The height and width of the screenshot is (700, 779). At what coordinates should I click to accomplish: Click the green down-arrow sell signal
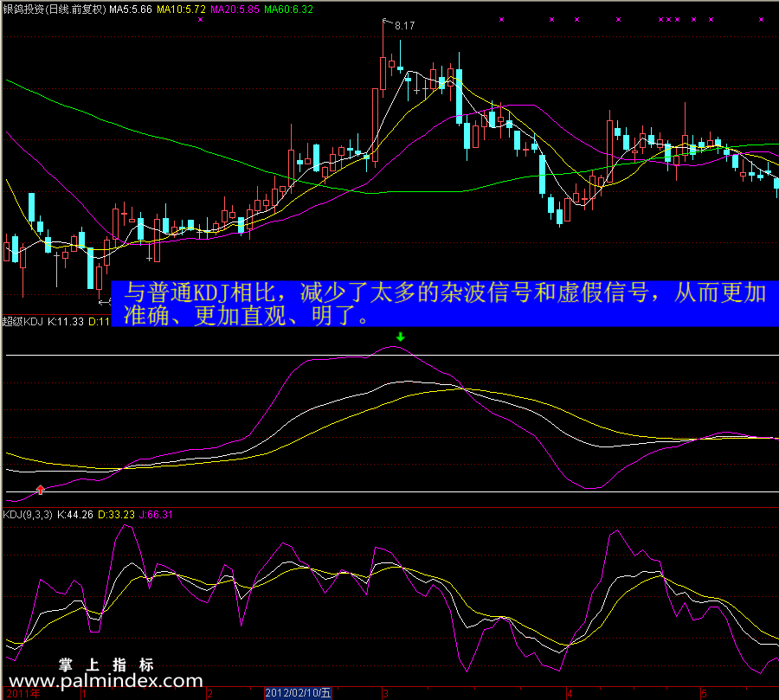point(401,337)
